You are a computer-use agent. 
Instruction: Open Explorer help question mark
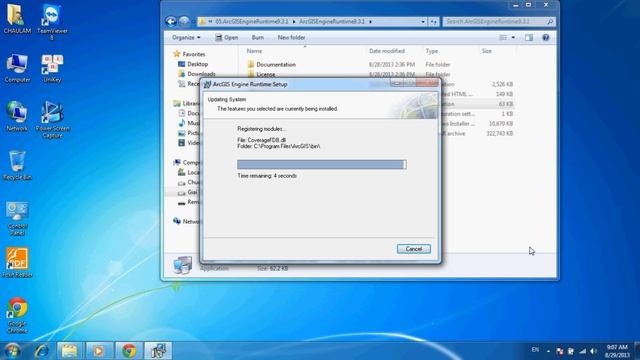pyautogui.click(x=546, y=38)
